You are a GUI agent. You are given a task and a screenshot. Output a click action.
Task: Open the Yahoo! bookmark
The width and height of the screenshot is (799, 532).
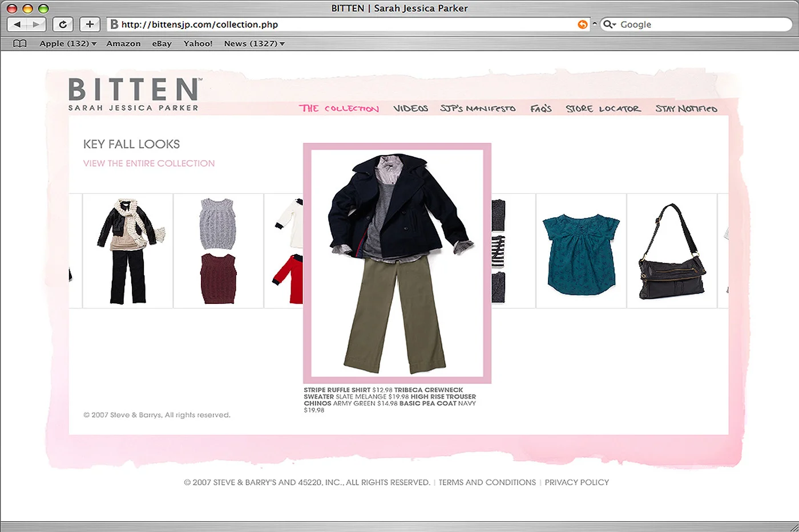(198, 43)
